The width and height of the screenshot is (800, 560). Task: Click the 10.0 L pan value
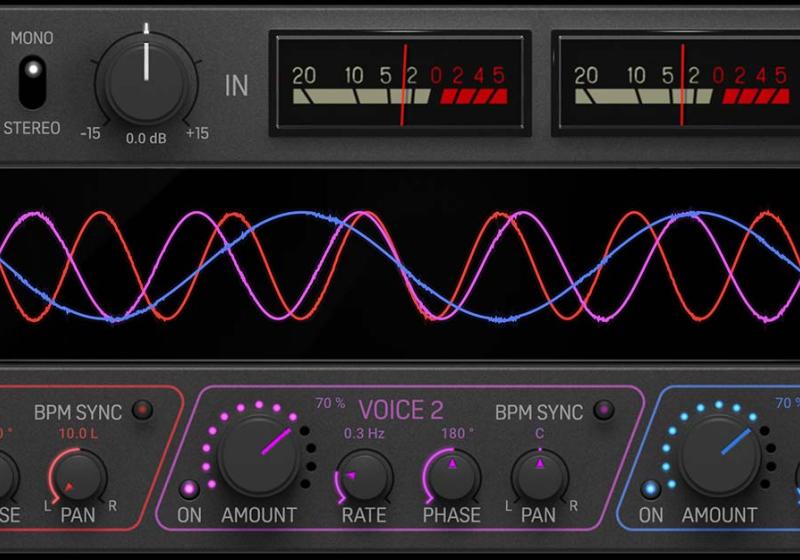tap(77, 433)
